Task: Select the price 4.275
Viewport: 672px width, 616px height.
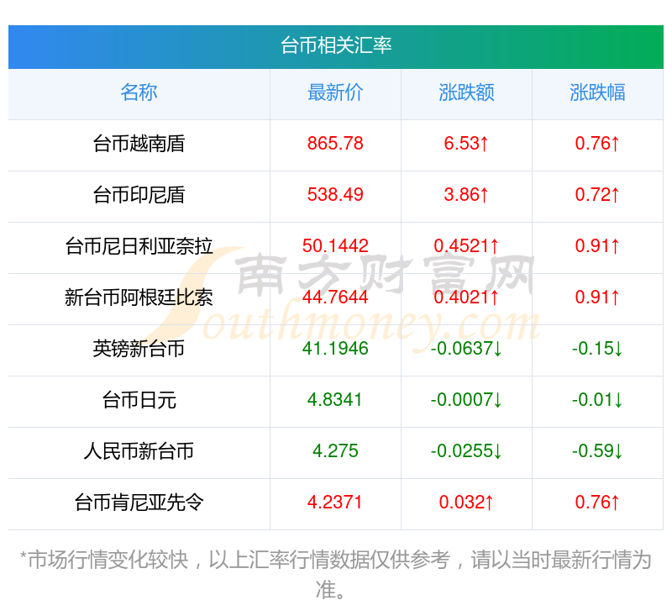Action: (x=335, y=451)
